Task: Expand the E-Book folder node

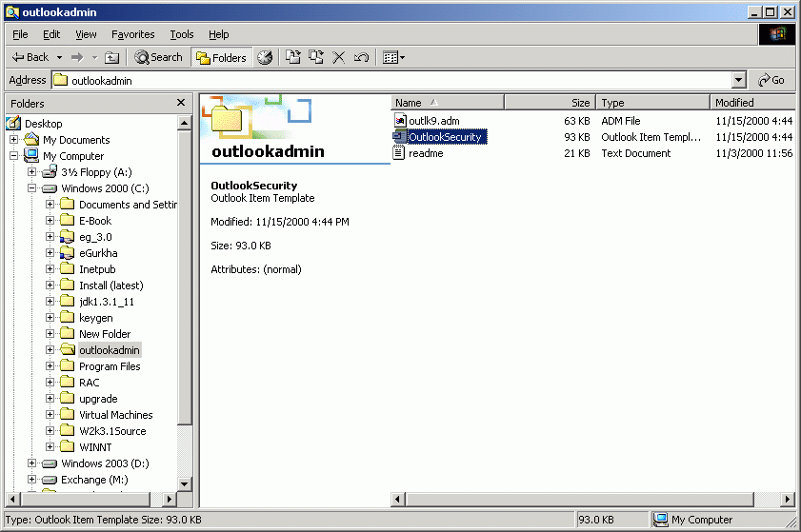Action: coord(50,221)
